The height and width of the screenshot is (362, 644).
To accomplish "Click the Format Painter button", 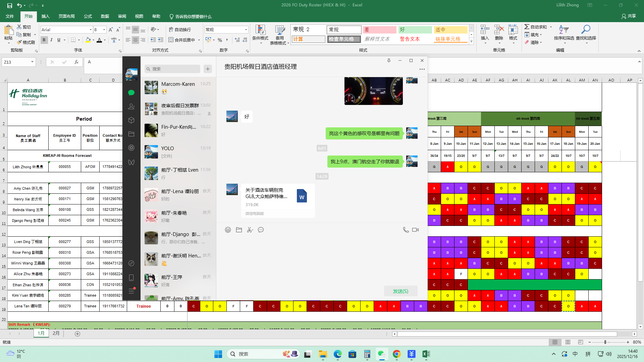I will (x=25, y=42).
